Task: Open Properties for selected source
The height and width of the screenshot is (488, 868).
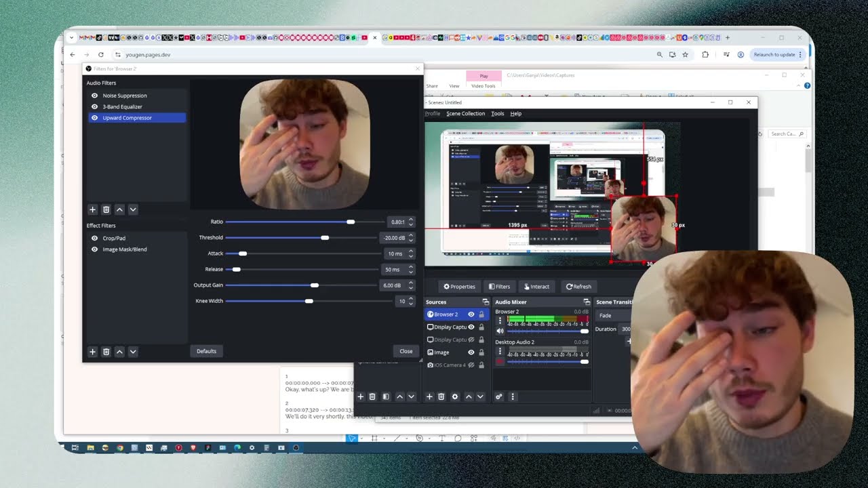Action: 460,287
